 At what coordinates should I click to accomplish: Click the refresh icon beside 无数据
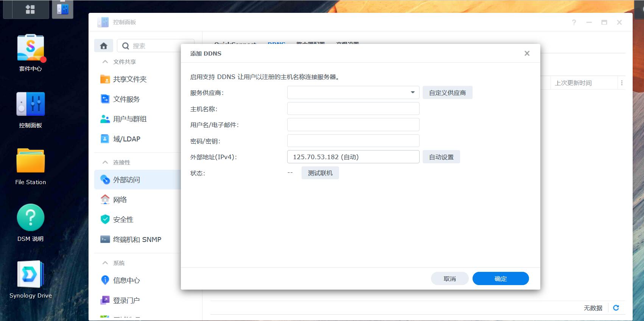click(616, 308)
